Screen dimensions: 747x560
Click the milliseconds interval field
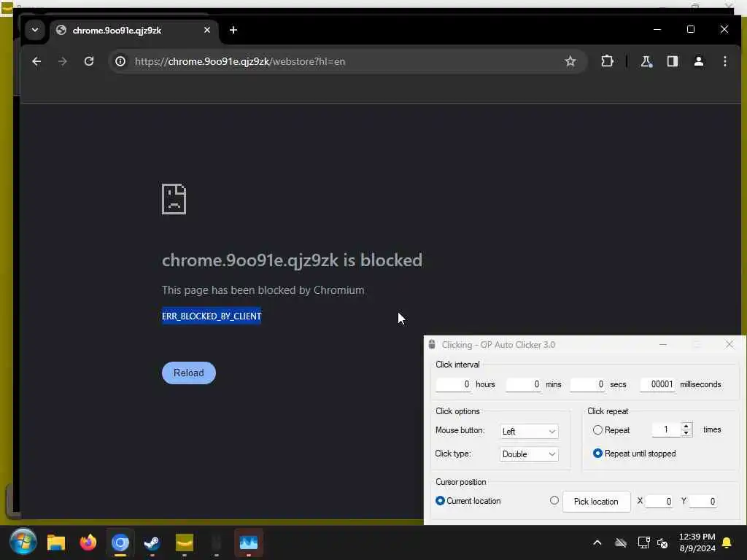pyautogui.click(x=658, y=384)
